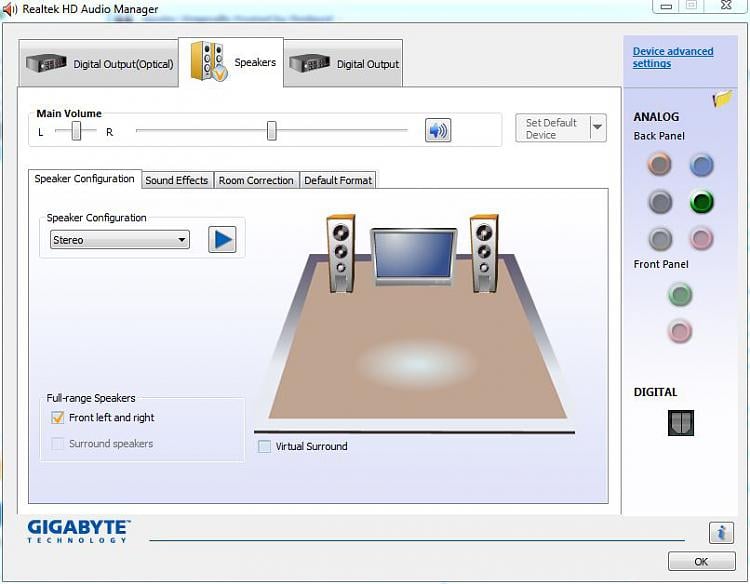Play speaker test with blue triangle button
Screen dimensions: 750x584
pyautogui.click(x=222, y=239)
